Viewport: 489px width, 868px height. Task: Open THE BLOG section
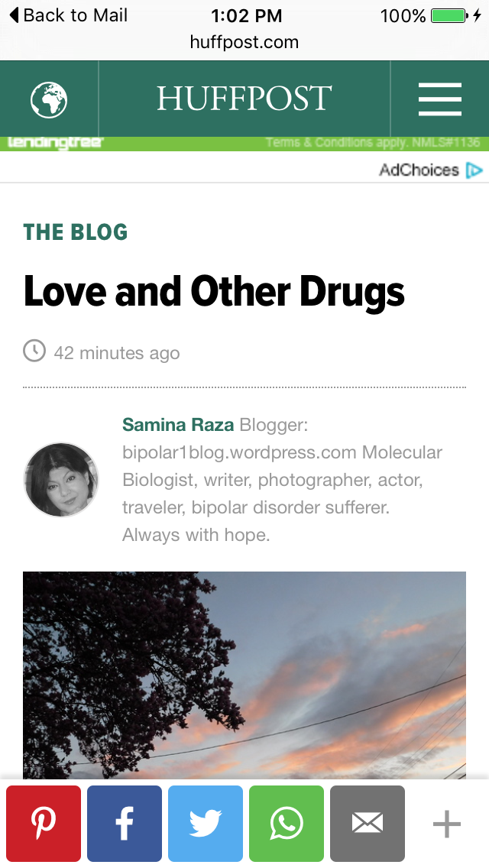pos(76,232)
